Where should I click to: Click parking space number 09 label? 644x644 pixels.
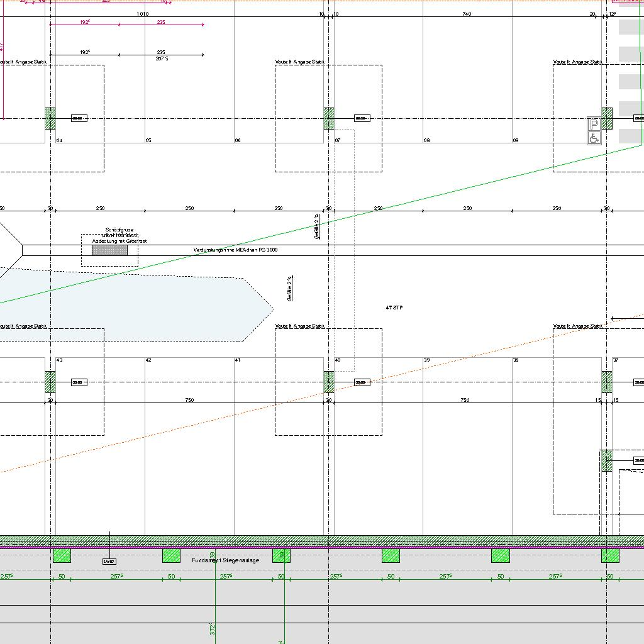pyautogui.click(x=515, y=141)
